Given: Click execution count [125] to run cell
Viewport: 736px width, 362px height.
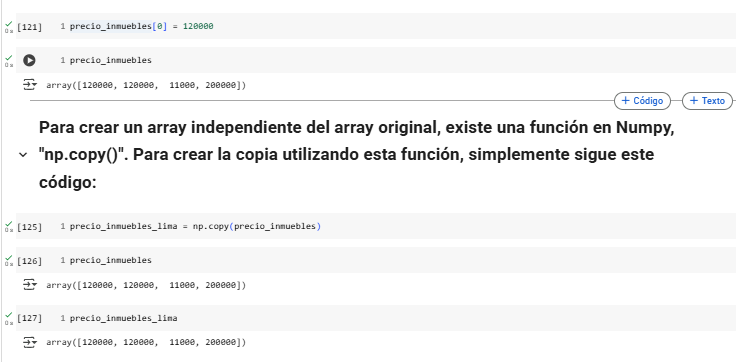Looking at the screenshot, I should [x=29, y=227].
